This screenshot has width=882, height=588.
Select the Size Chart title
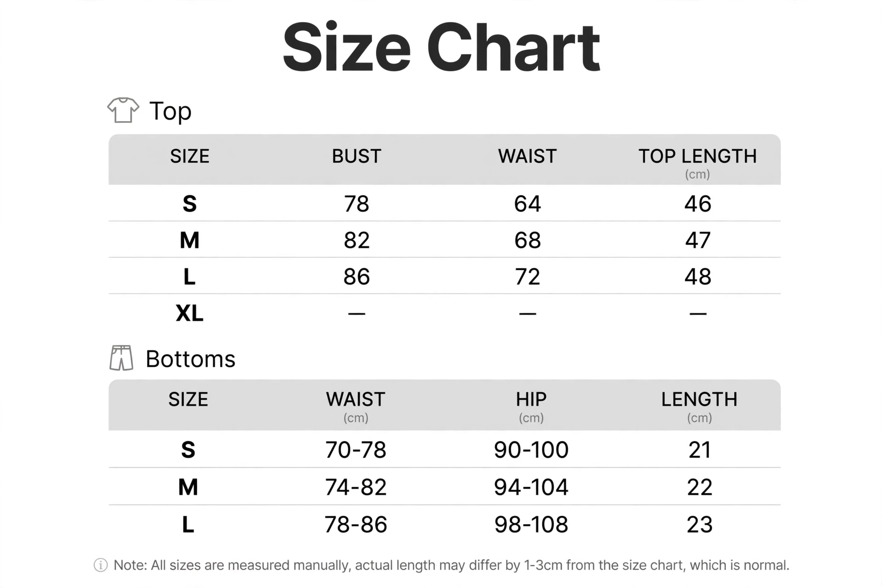[441, 47]
